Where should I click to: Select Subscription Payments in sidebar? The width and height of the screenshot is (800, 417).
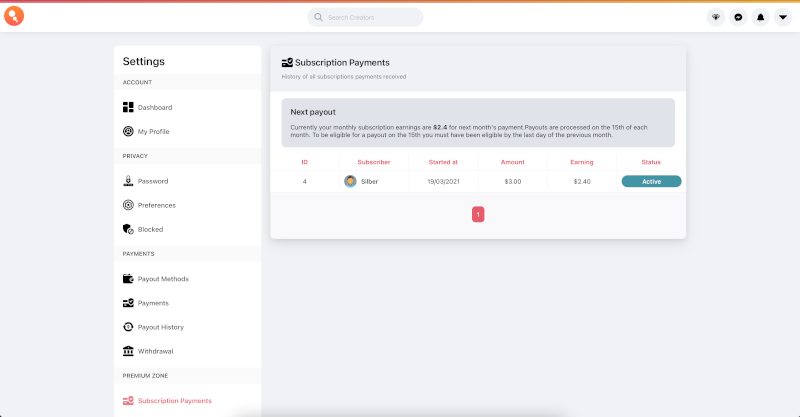pos(174,401)
